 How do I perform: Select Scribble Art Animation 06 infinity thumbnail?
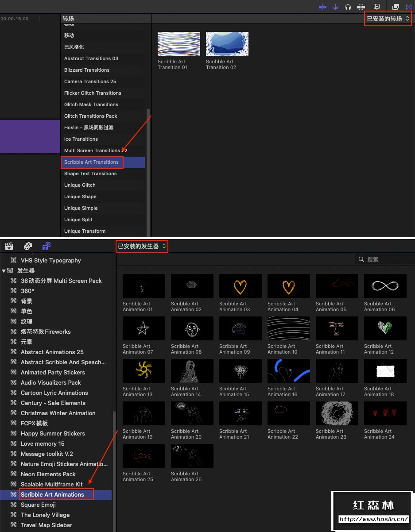(385, 286)
